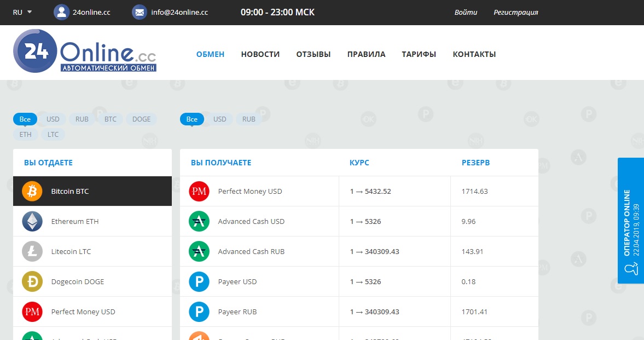Go to the Тарифы page
The height and width of the screenshot is (340, 644).
click(x=419, y=54)
